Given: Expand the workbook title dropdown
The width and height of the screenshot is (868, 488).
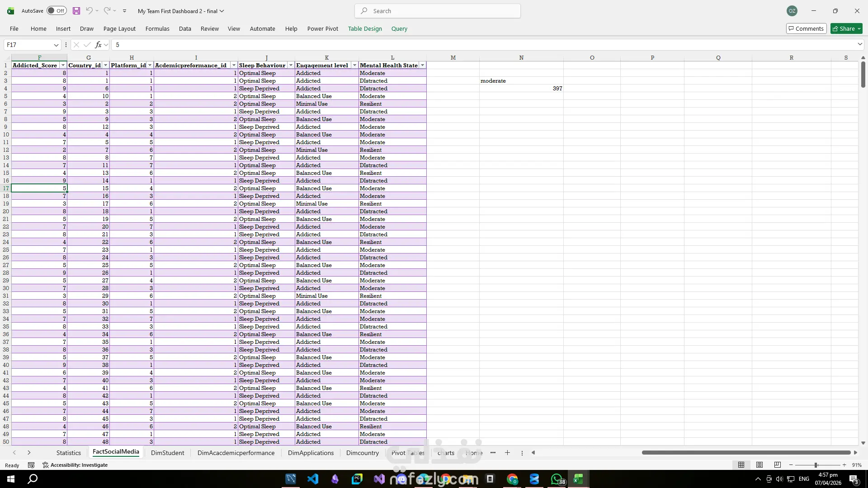Looking at the screenshot, I should click(x=222, y=11).
